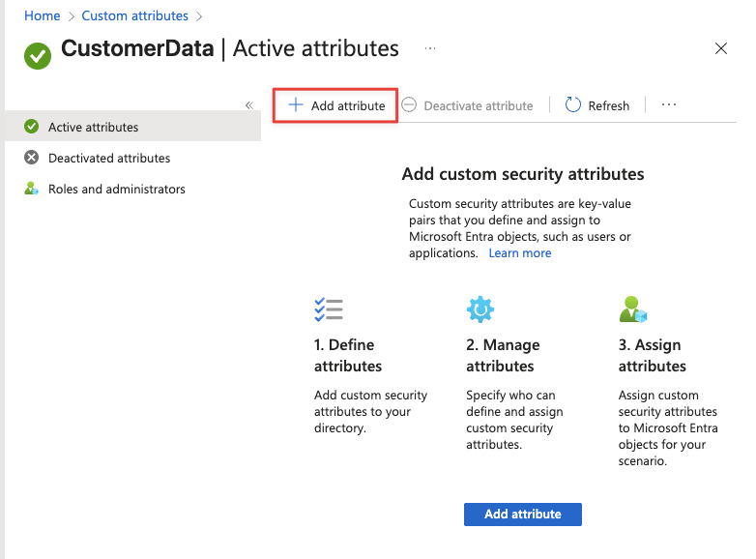Open Roles and administrators page
Viewport: 756px width, 559px height.
(116, 189)
